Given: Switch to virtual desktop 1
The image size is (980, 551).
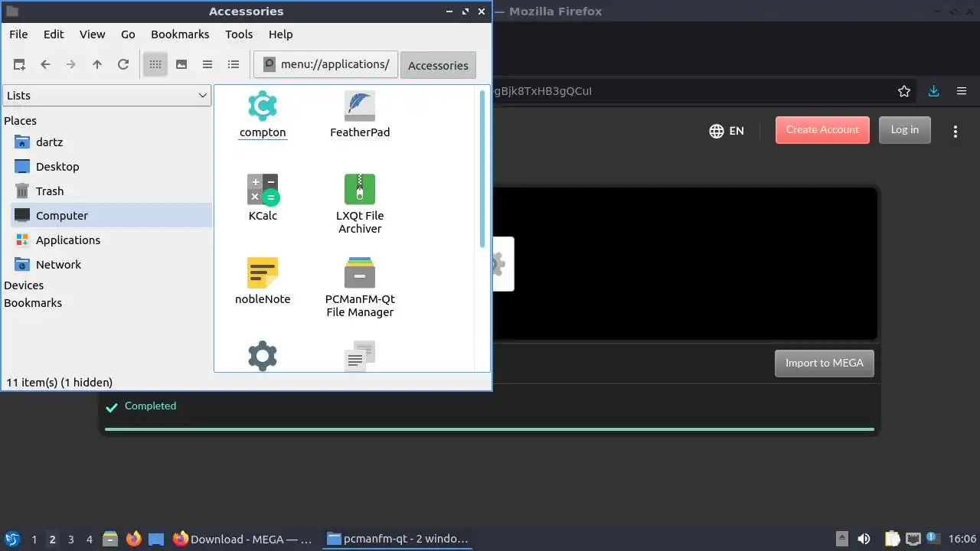Looking at the screenshot, I should 34,540.
